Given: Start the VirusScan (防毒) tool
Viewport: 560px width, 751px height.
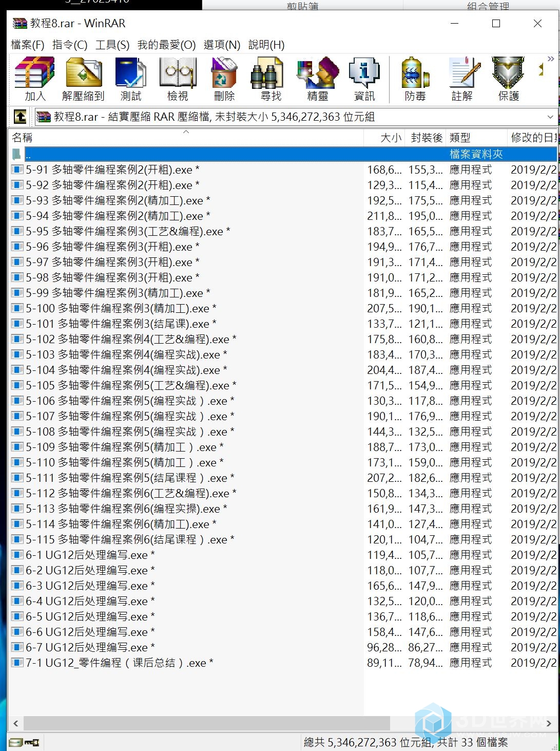Looking at the screenshot, I should pos(415,79).
